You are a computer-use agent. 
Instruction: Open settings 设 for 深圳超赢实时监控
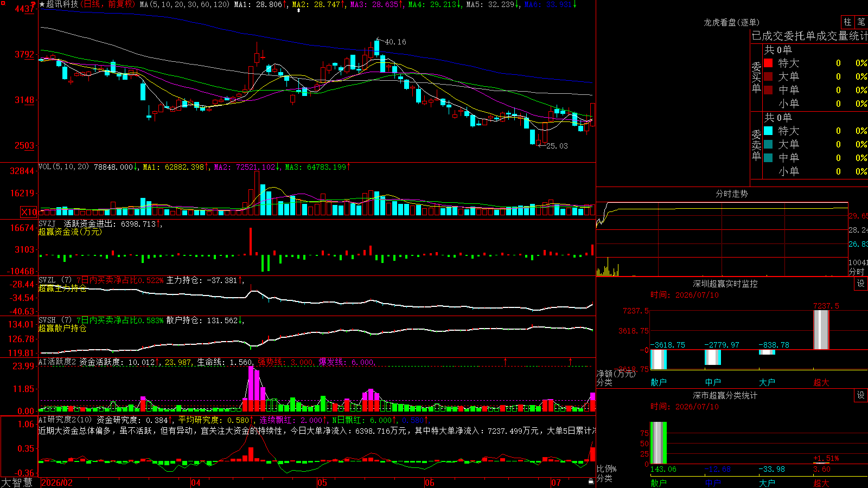coord(861,284)
